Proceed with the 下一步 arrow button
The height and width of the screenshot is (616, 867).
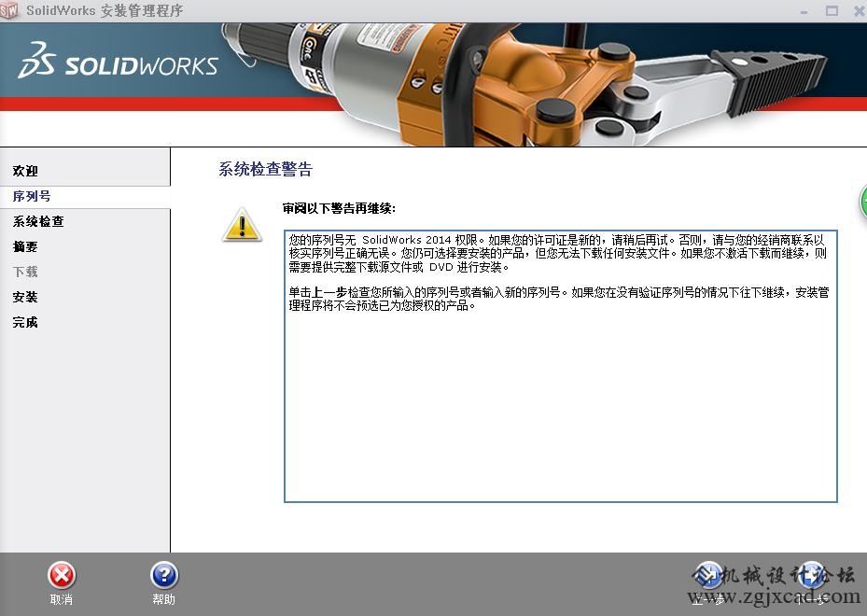[x=811, y=576]
